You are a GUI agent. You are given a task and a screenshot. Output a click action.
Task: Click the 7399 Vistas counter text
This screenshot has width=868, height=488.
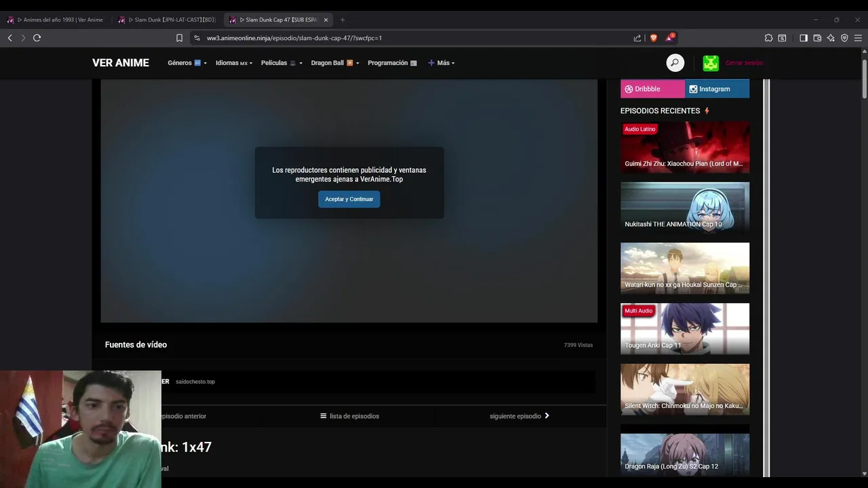pos(578,345)
